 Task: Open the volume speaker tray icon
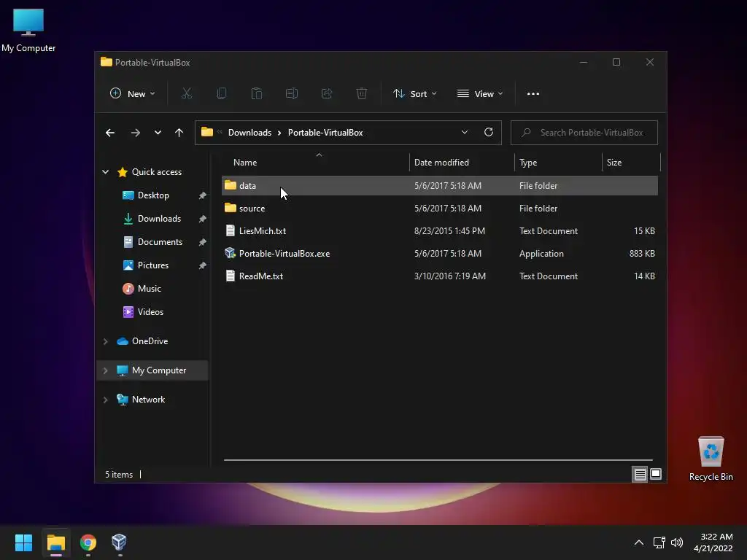677,542
